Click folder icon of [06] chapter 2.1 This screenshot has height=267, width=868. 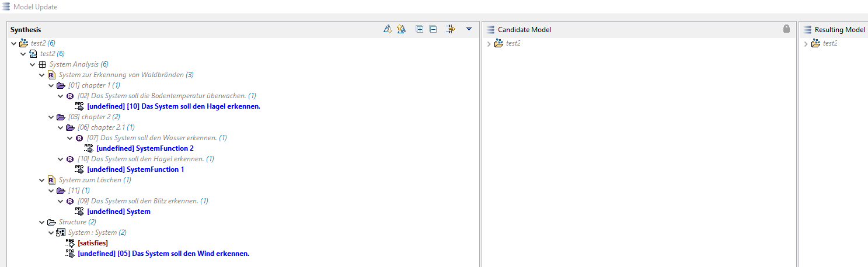click(70, 127)
